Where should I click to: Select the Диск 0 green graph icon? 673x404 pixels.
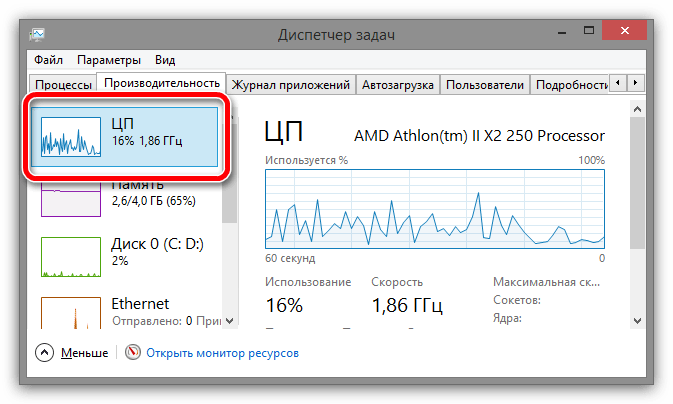[71, 257]
